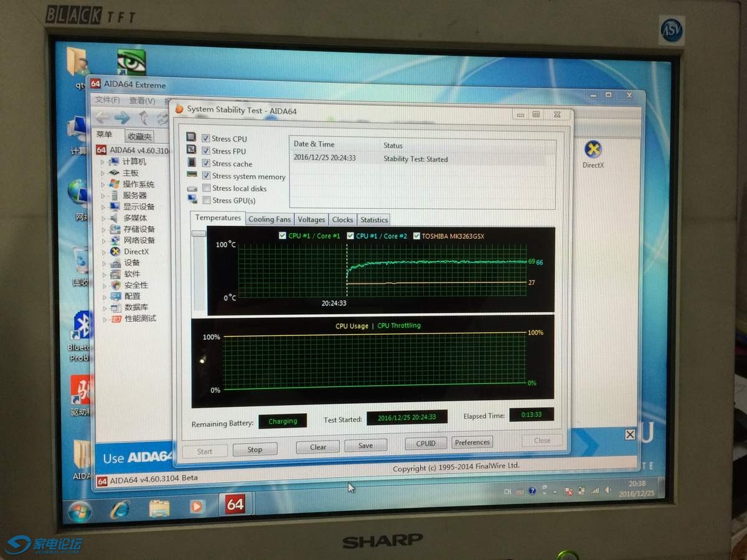This screenshot has height=560, width=747.
Task: Open the DirectX icon in AIDA64 right pane
Action: click(593, 150)
